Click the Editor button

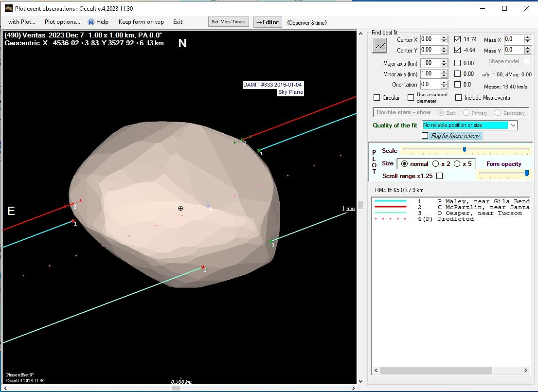[x=268, y=22]
